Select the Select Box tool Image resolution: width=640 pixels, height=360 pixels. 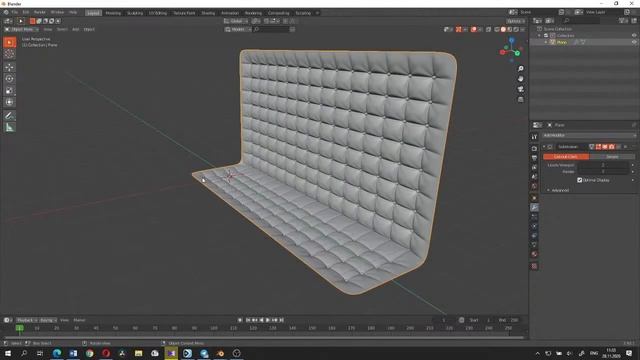pyautogui.click(x=10, y=42)
